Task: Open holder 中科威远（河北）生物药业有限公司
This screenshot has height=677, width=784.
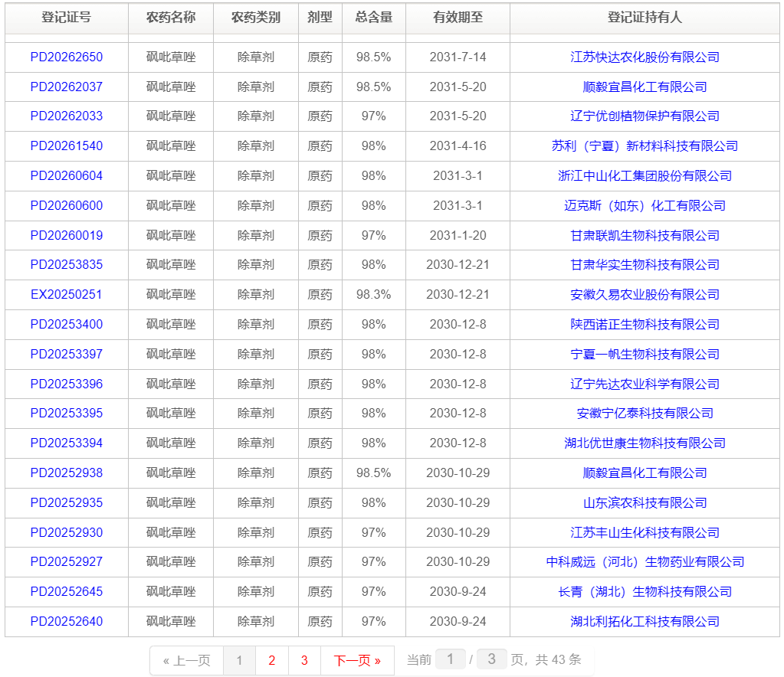Action: 645,561
